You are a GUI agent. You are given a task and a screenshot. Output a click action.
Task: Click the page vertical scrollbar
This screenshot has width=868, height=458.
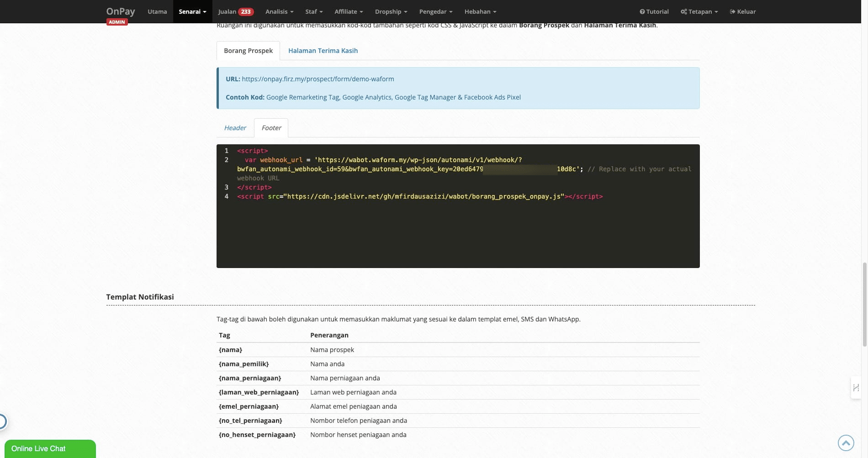coord(864,305)
